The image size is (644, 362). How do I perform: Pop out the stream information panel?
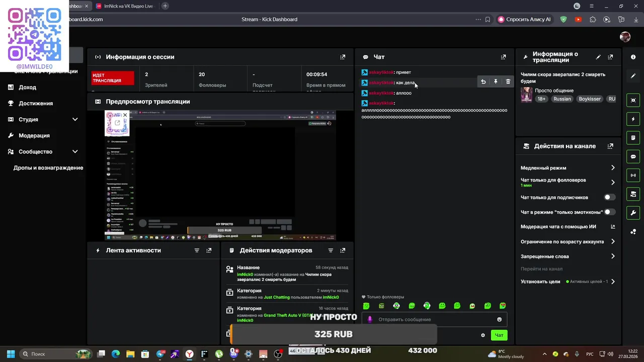pos(610,57)
